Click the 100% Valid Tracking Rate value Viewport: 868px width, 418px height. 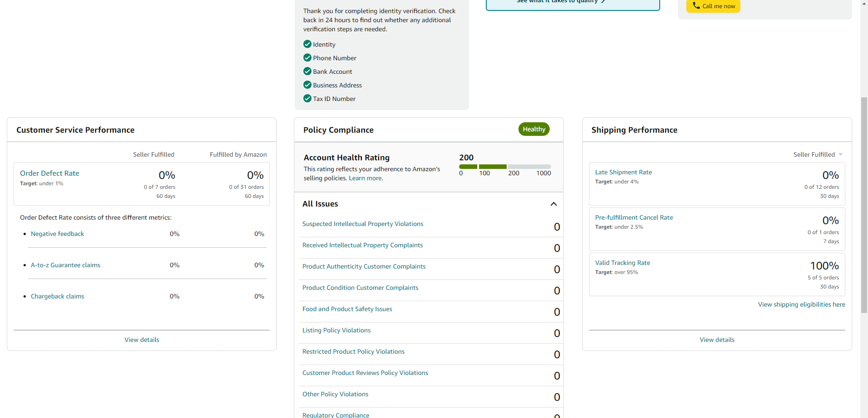click(x=824, y=266)
